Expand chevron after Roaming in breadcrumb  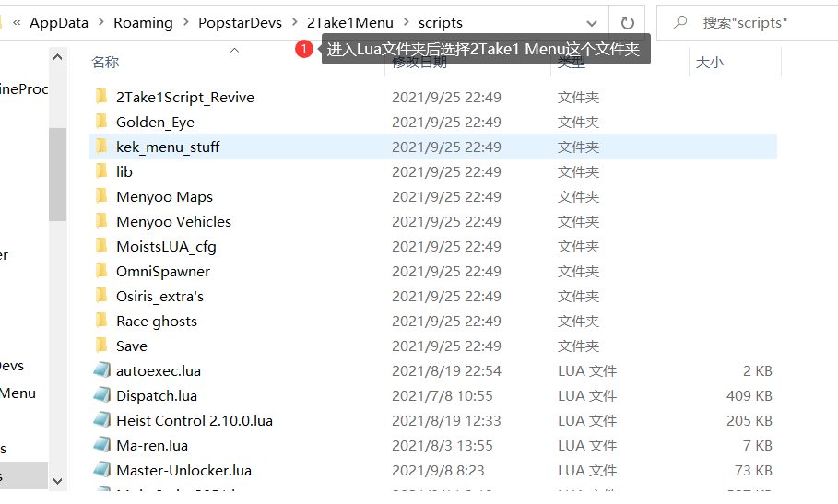click(185, 22)
